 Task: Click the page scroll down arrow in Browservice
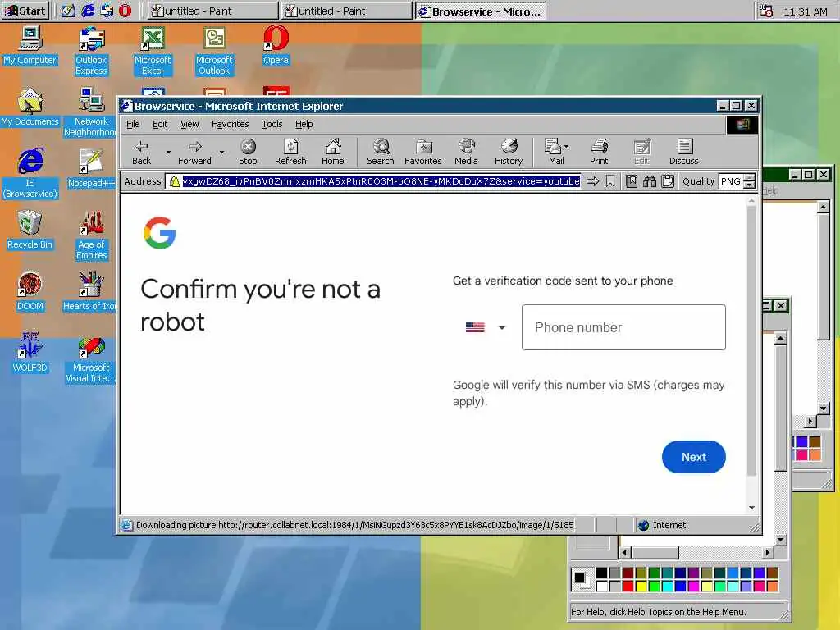coord(751,507)
